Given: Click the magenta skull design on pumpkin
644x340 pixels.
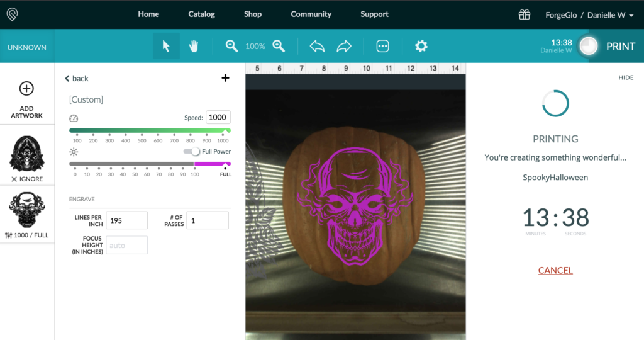Looking at the screenshot, I should [x=355, y=207].
